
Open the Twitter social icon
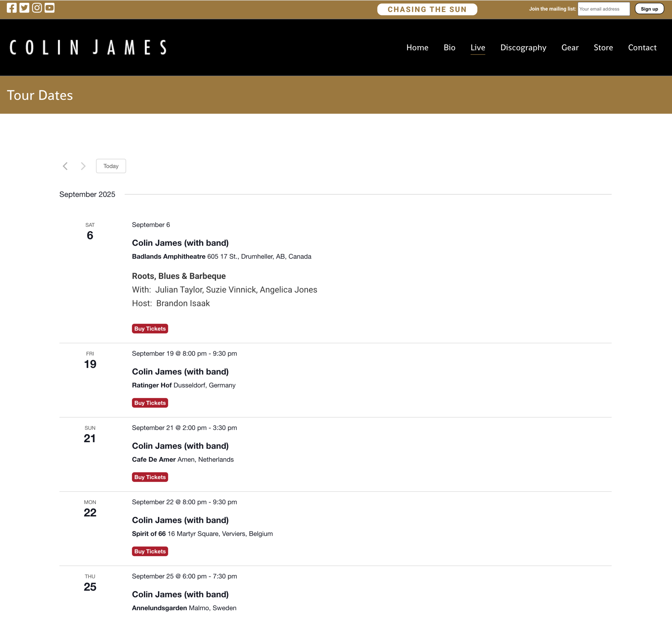24,8
